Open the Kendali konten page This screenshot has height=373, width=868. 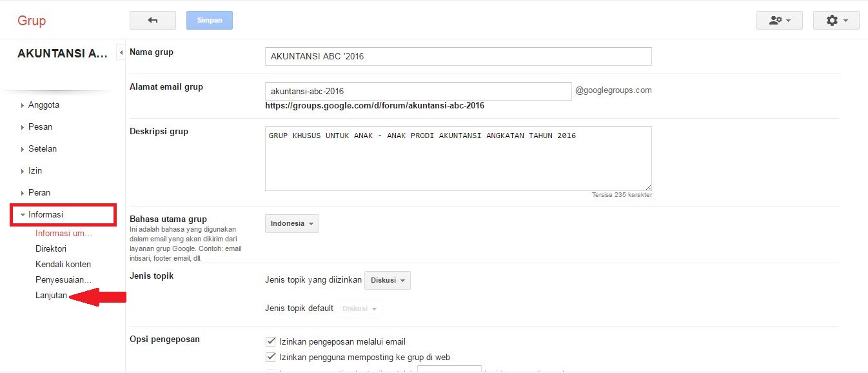[63, 264]
